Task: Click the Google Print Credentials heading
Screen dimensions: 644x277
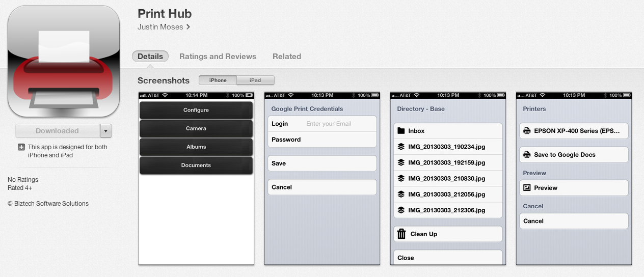Action: [307, 109]
